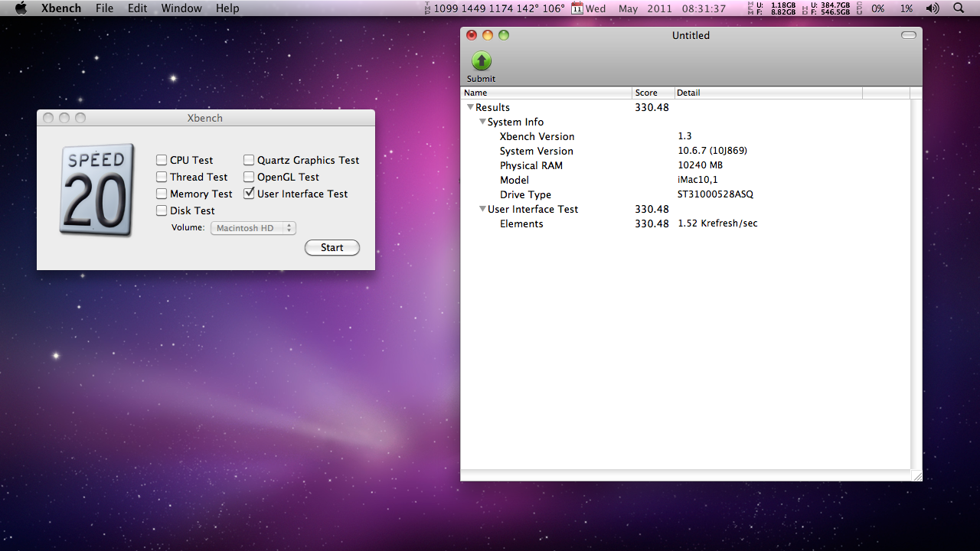Click the ST31000528ASQ drive value
Screen dimensions: 980x551
coord(715,194)
